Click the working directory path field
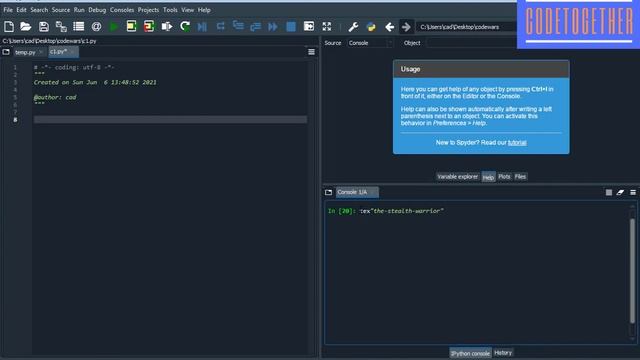The height and width of the screenshot is (360, 640). point(466,27)
